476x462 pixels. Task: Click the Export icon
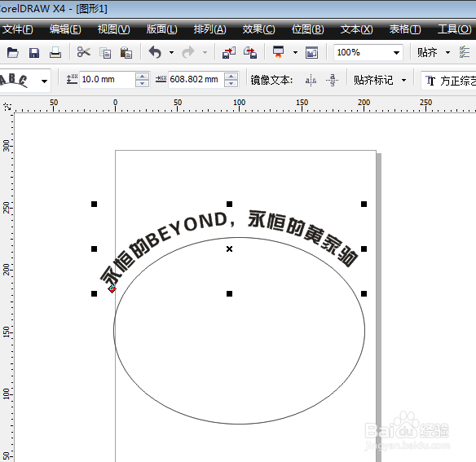click(x=250, y=52)
